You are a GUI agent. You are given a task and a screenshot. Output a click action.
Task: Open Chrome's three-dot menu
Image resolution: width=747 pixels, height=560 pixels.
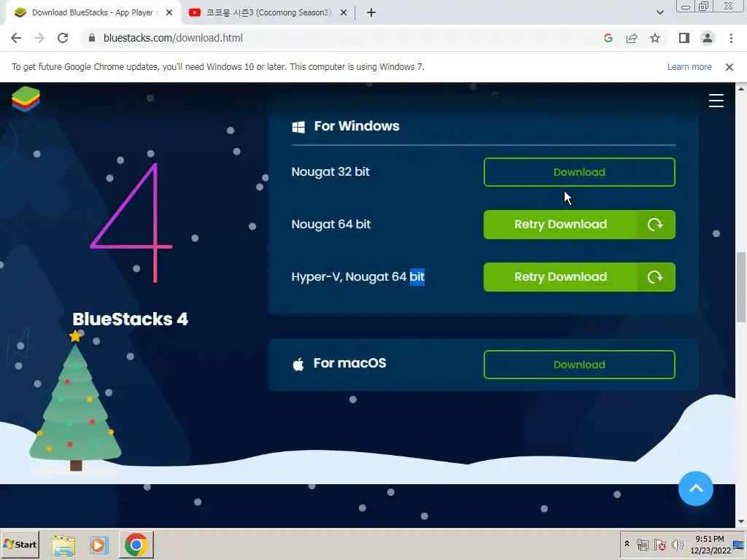point(731,38)
